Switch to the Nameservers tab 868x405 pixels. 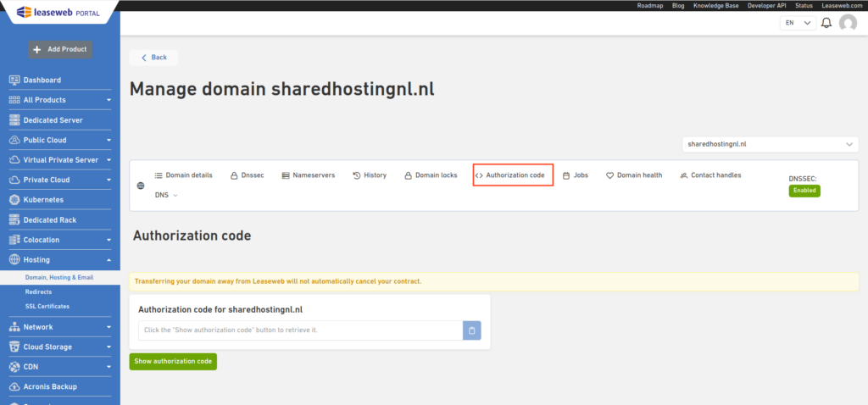(309, 175)
